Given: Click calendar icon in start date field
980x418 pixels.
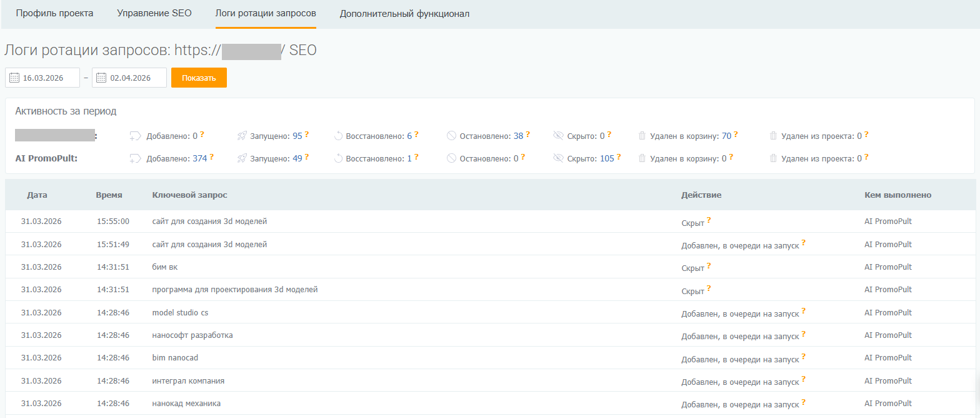Looking at the screenshot, I should pos(14,78).
